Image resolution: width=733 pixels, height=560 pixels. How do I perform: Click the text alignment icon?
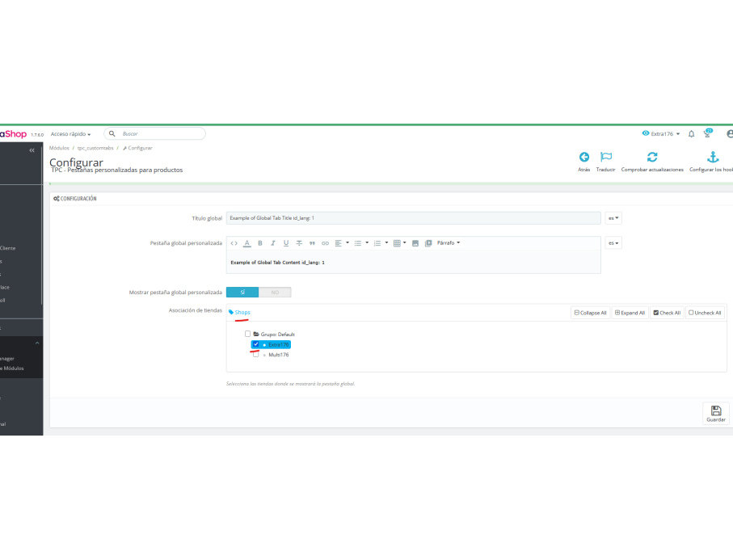338,243
